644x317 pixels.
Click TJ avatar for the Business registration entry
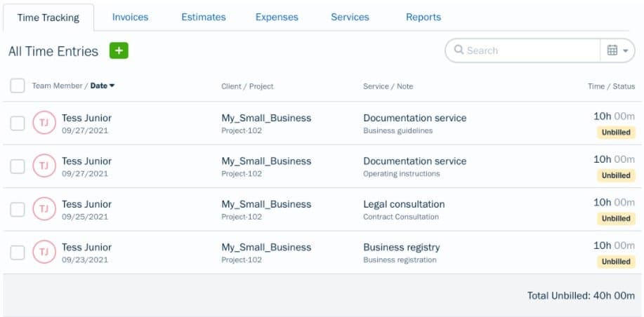tap(44, 252)
